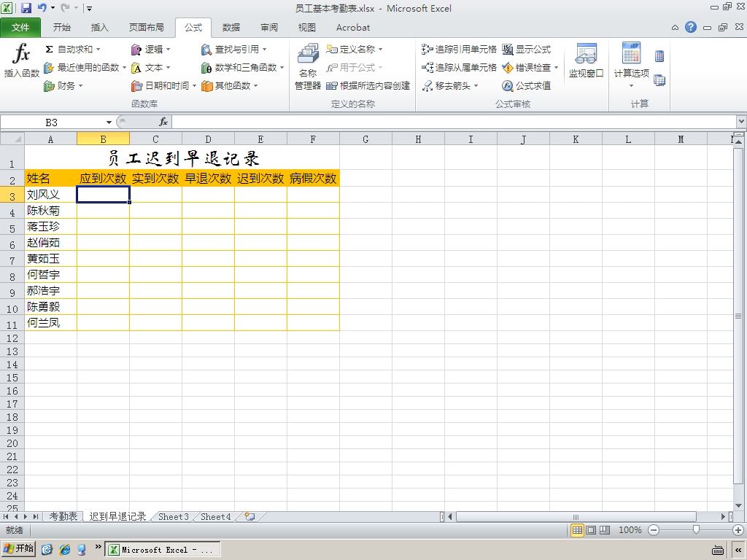Click Calculate Now icon in 计算 group
The height and width of the screenshot is (560, 747).
pos(659,56)
